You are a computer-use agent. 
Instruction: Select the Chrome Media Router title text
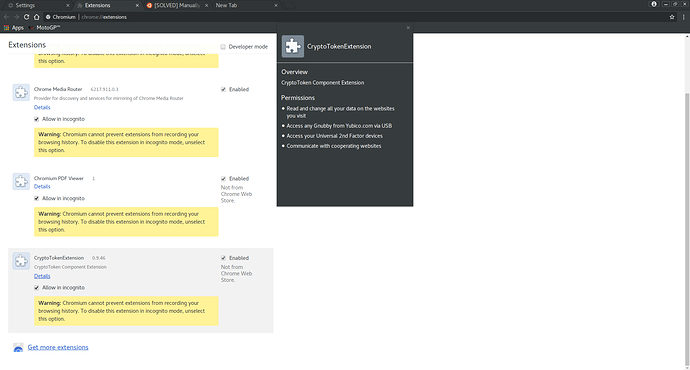(x=58, y=89)
